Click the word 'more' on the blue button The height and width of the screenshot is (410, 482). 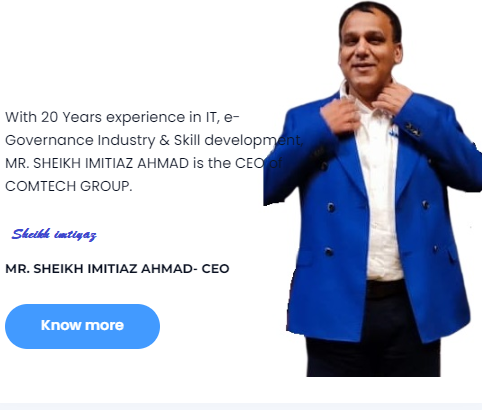pos(105,325)
